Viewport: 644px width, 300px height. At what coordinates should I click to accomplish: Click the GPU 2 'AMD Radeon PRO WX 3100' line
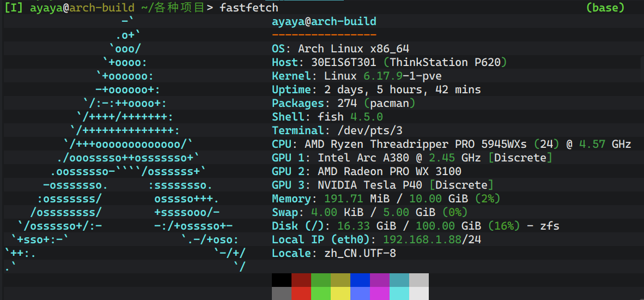[366, 171]
